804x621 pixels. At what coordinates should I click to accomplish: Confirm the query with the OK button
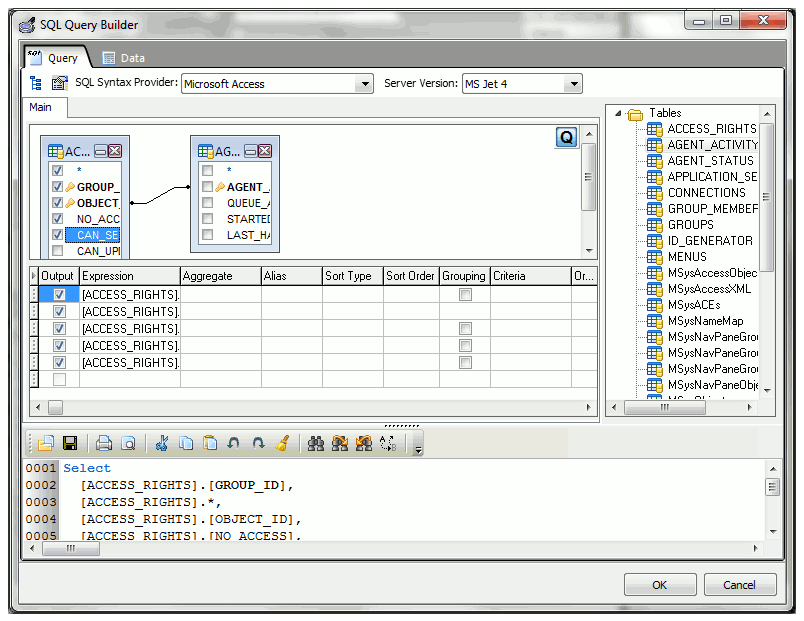tap(660, 585)
